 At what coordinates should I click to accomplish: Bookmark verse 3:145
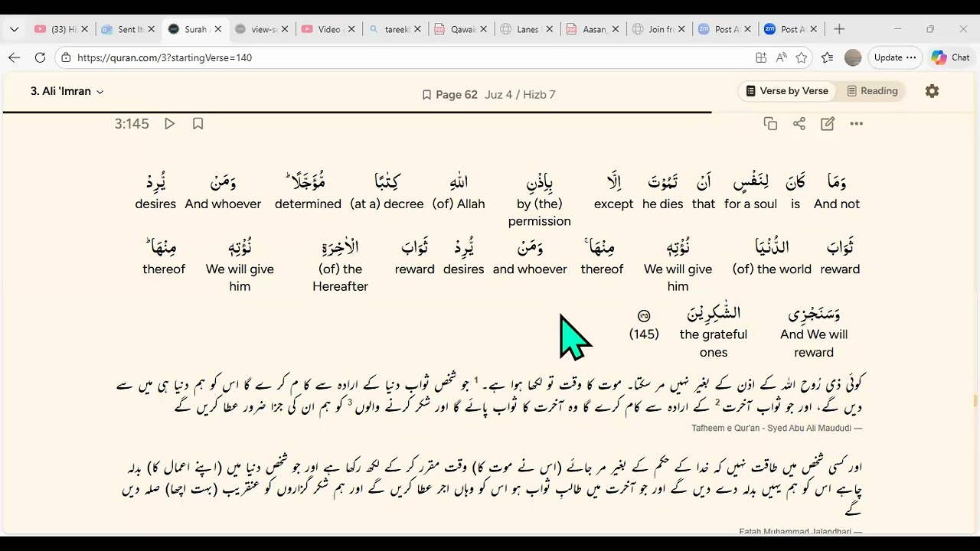coord(198,123)
